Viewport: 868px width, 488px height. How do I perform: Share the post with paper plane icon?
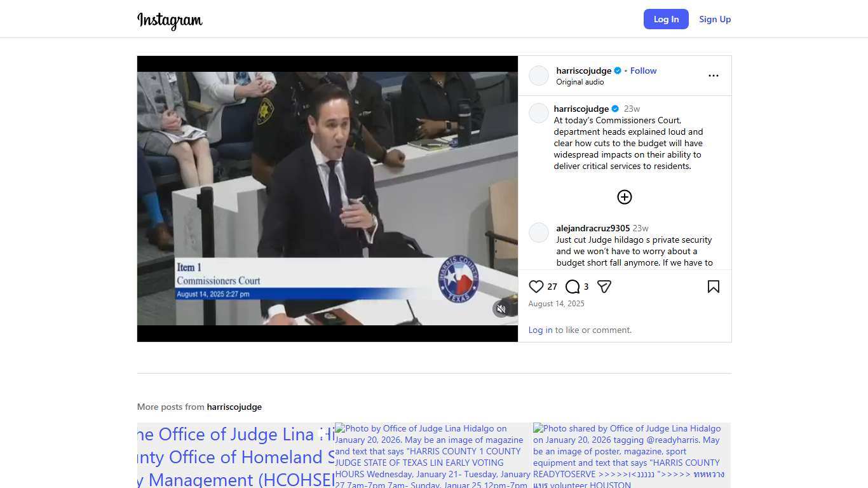point(604,287)
